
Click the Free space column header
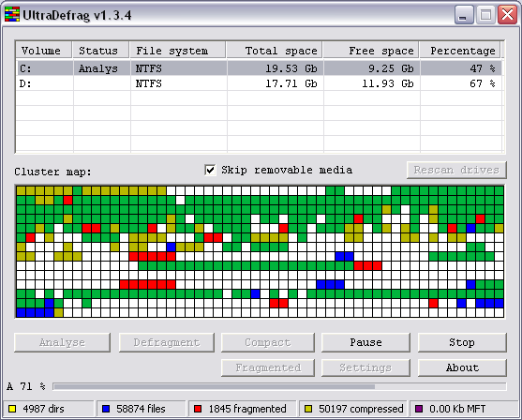coord(371,51)
